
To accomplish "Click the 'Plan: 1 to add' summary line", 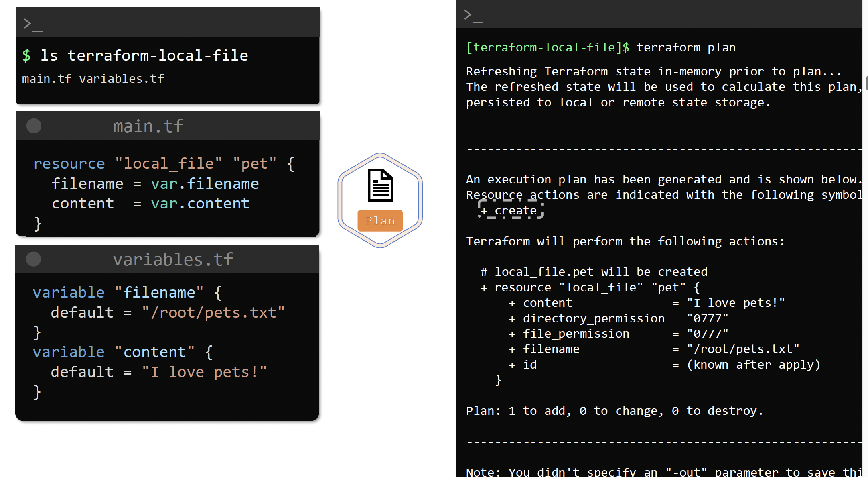I will click(614, 411).
